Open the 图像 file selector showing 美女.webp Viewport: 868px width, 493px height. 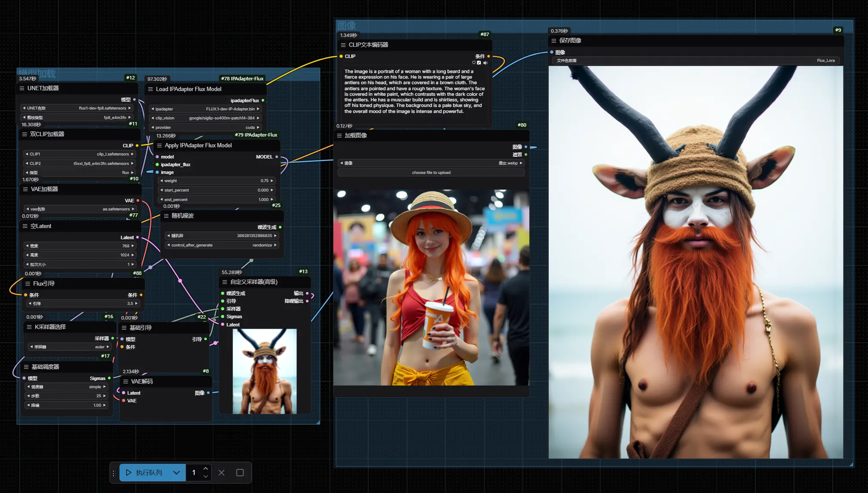pyautogui.click(x=431, y=163)
